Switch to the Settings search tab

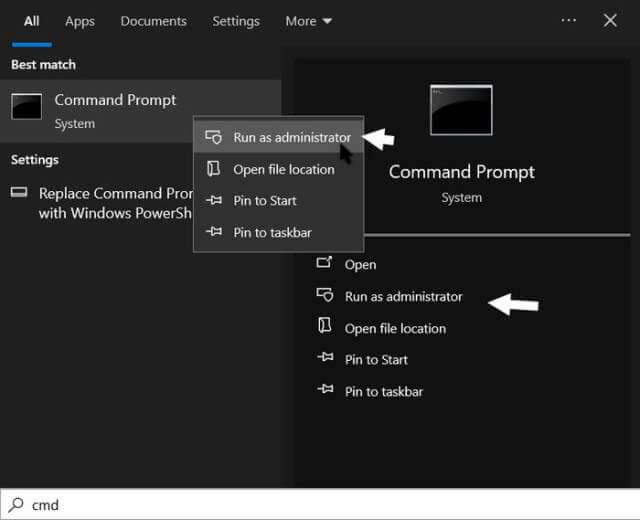pos(236,21)
